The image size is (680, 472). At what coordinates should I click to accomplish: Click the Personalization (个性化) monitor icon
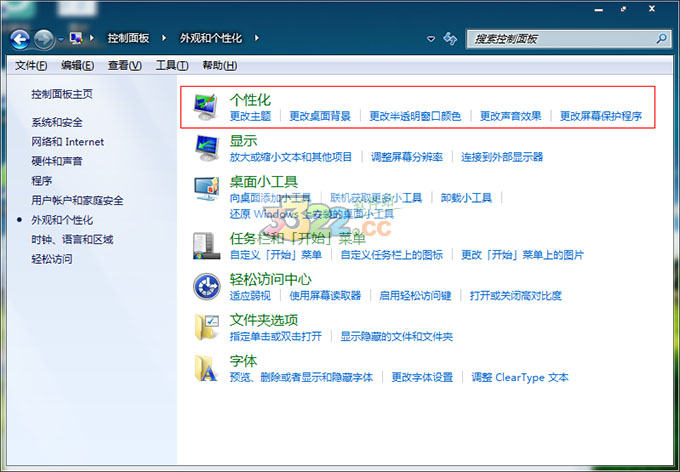[207, 106]
